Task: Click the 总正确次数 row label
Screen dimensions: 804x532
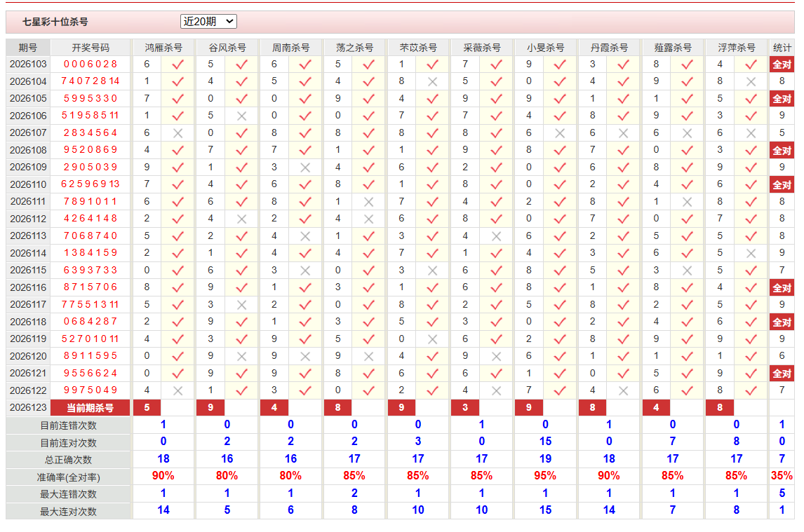Action: (x=68, y=460)
